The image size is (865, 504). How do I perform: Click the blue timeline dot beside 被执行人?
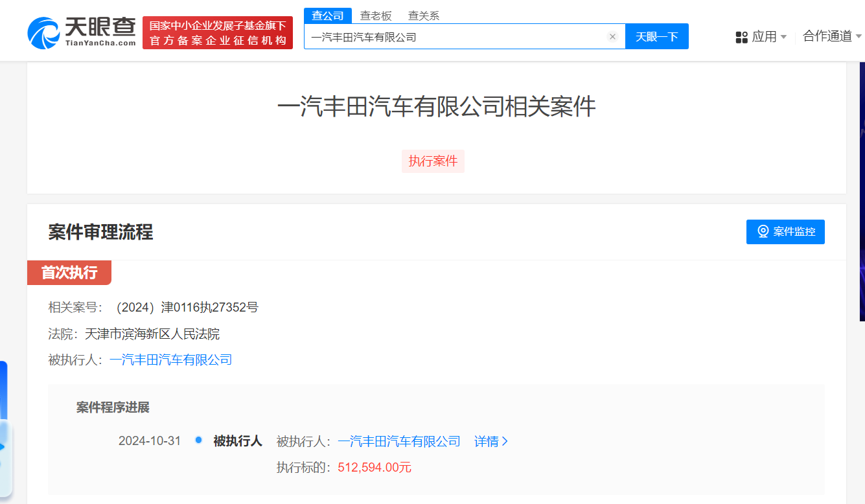198,441
